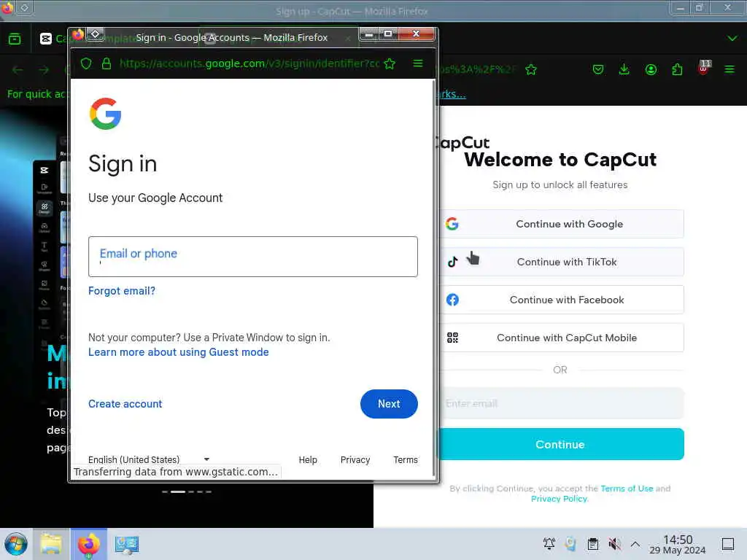
Task: Open the file manager from the taskbar
Action: coord(51,544)
